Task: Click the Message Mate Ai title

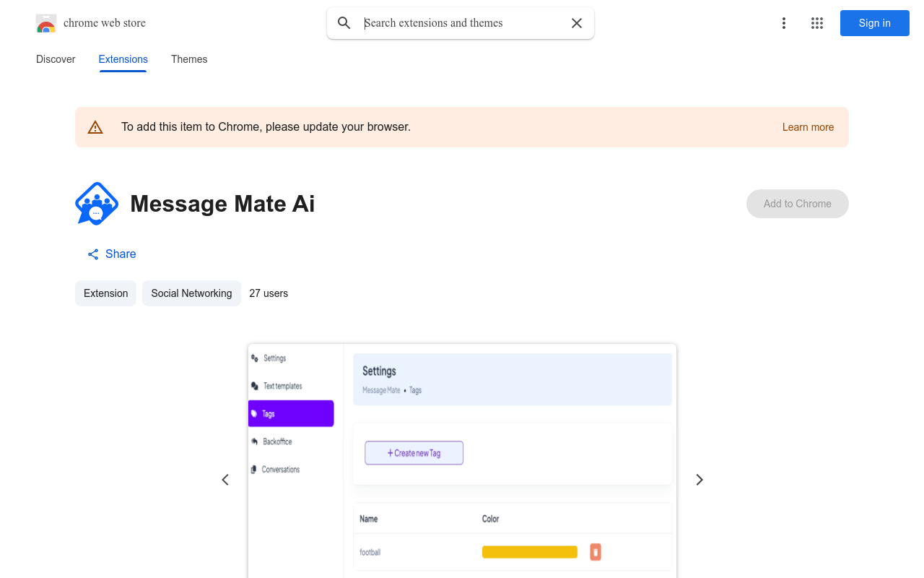Action: click(222, 204)
